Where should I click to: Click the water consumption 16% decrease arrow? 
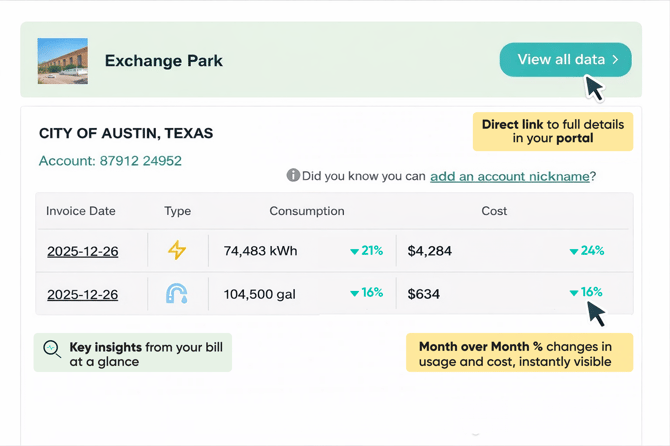354,294
